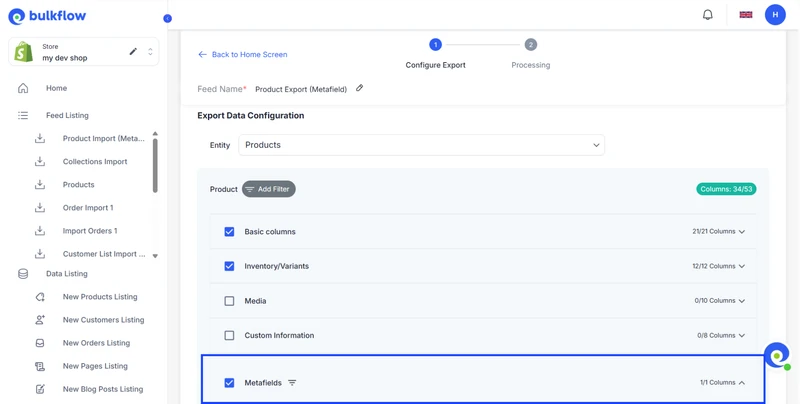Click the bulkflow logo

pos(47,16)
